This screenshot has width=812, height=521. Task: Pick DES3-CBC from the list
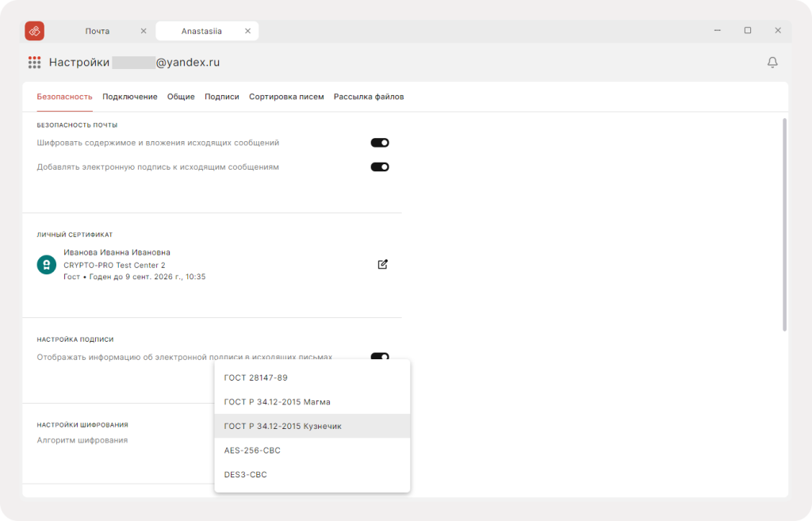coord(312,474)
